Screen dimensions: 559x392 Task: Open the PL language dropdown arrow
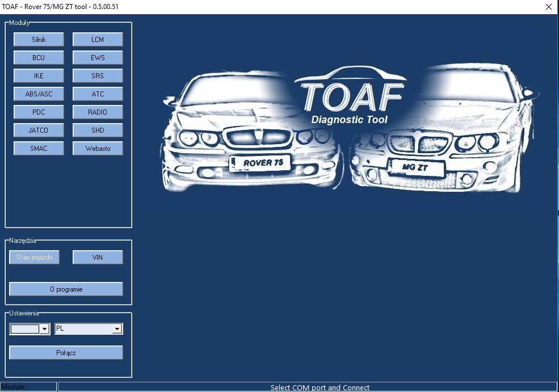(x=117, y=329)
